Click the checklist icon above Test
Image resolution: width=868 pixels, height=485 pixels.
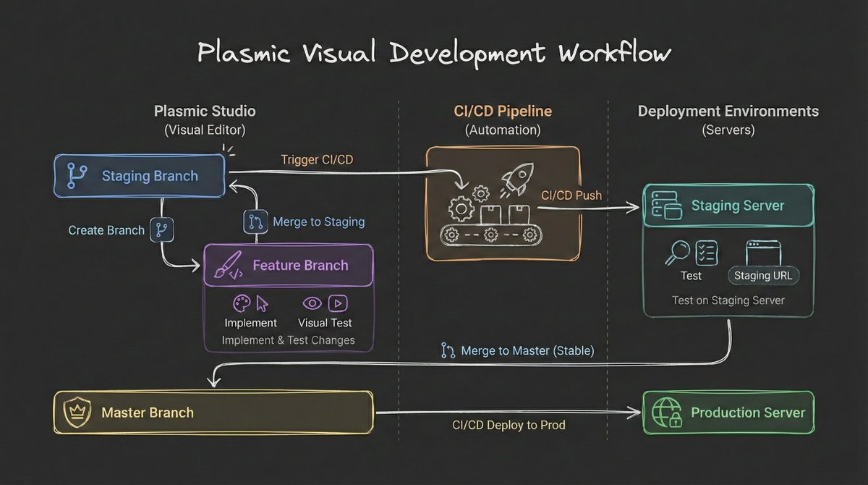click(x=707, y=253)
